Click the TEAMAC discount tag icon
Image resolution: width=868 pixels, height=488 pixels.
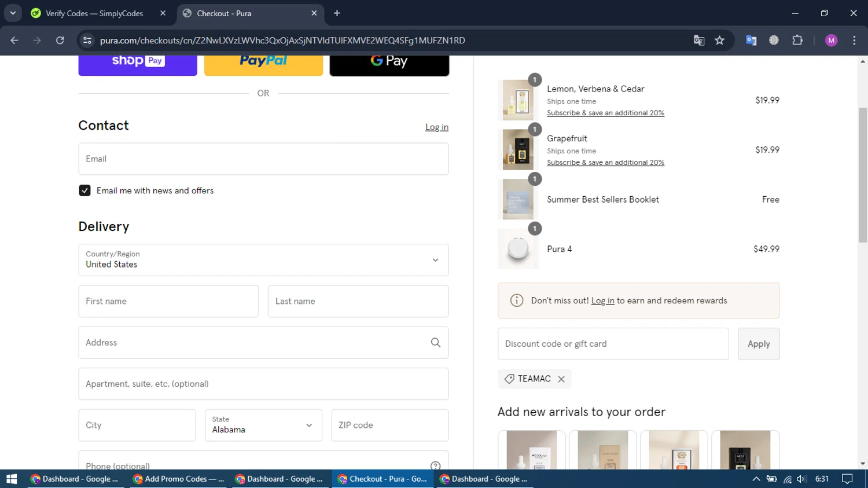pyautogui.click(x=509, y=379)
